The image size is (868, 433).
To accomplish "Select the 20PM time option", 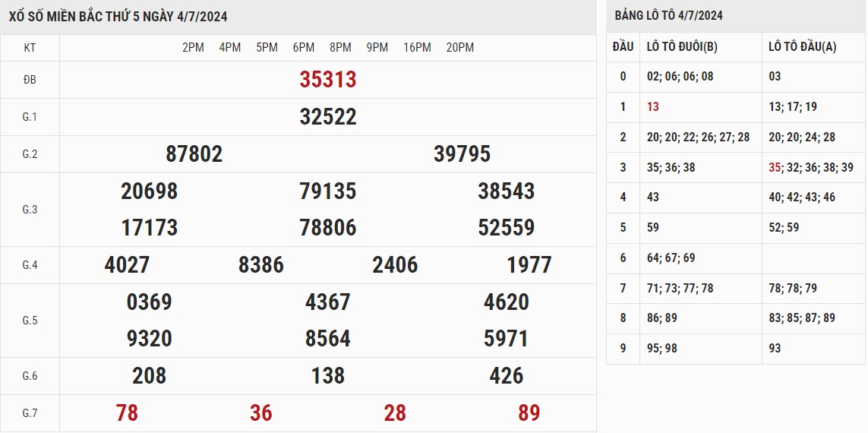I will (460, 48).
